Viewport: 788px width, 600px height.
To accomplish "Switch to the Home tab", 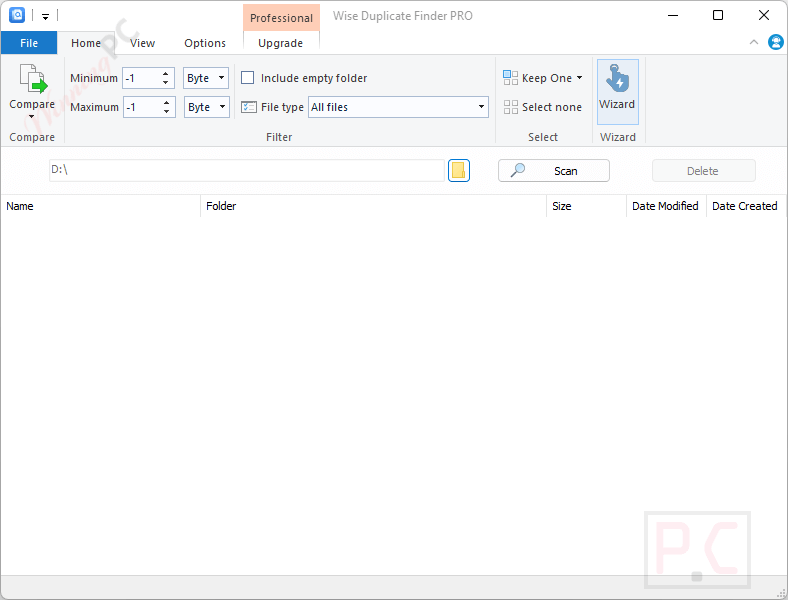I will (x=86, y=43).
